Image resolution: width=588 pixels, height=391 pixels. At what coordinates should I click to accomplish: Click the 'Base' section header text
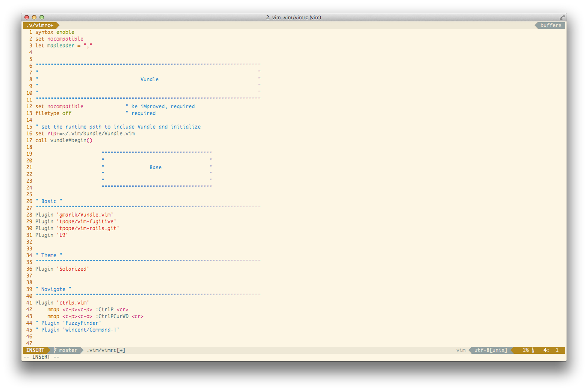coord(156,167)
